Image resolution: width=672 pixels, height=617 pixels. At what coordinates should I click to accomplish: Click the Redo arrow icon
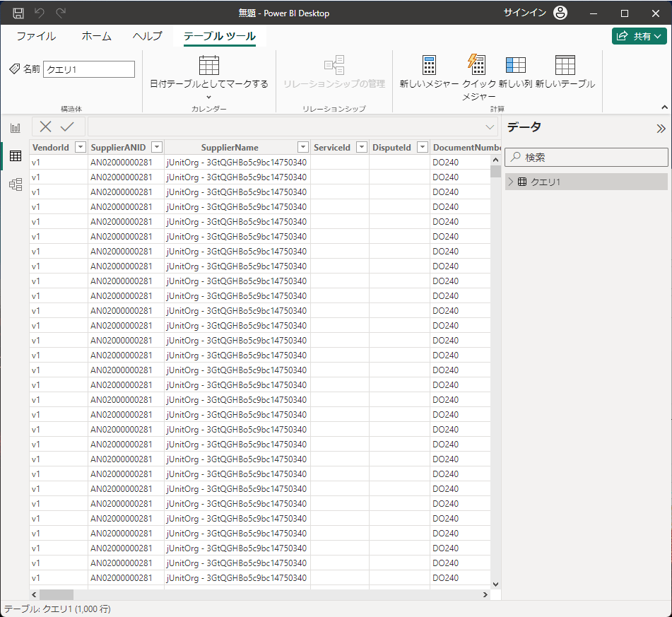coord(61,13)
